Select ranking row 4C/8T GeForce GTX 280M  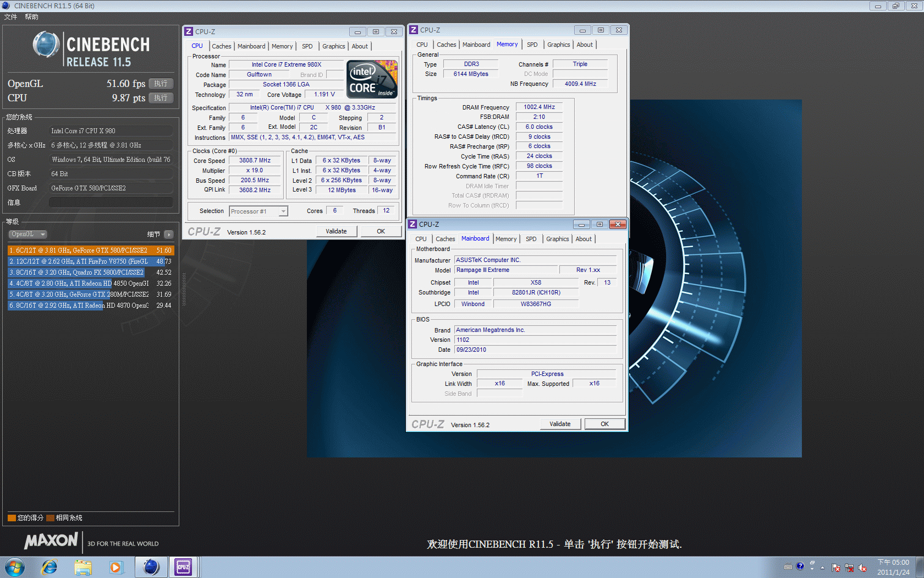point(91,295)
